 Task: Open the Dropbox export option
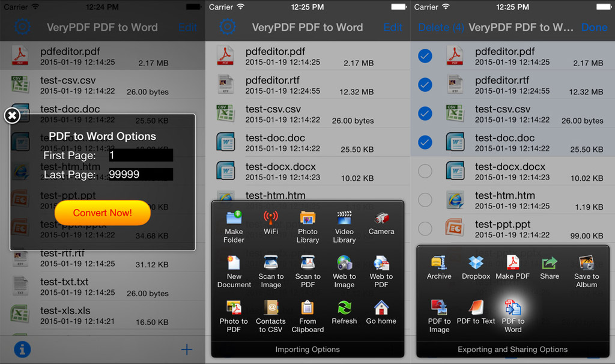476,267
